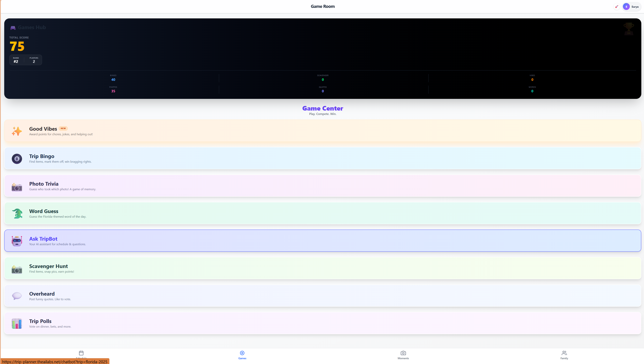Open the Trip Bingo game card
The height and width of the screenshot is (364, 644).
tap(322, 158)
